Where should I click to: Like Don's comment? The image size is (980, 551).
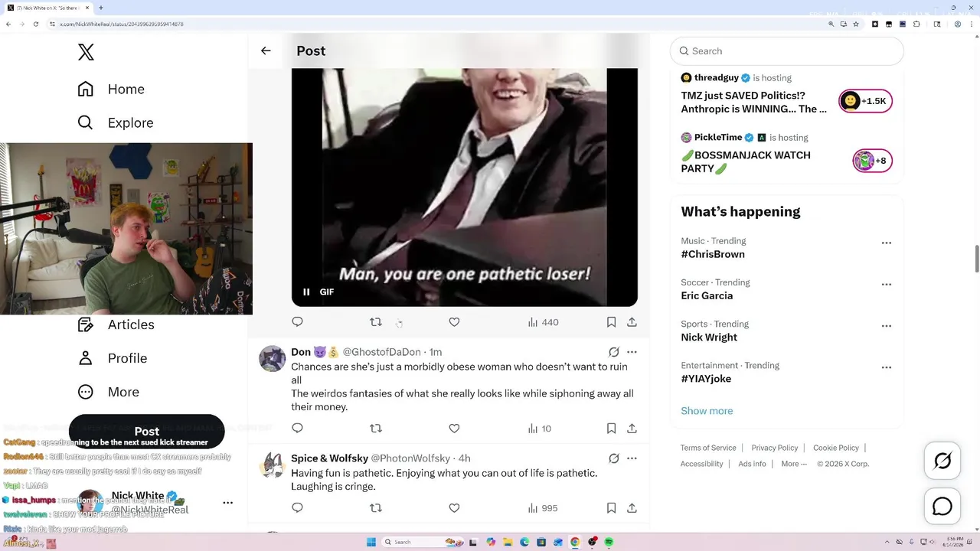pos(454,429)
